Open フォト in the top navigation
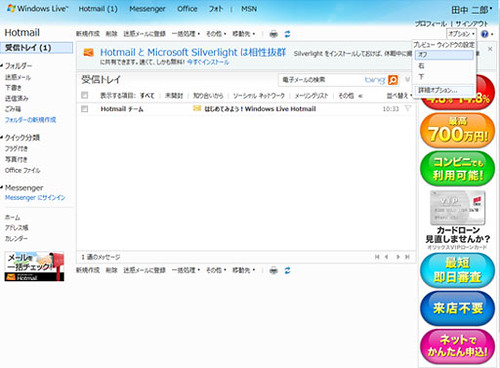The width and height of the screenshot is (500, 368). point(216,9)
